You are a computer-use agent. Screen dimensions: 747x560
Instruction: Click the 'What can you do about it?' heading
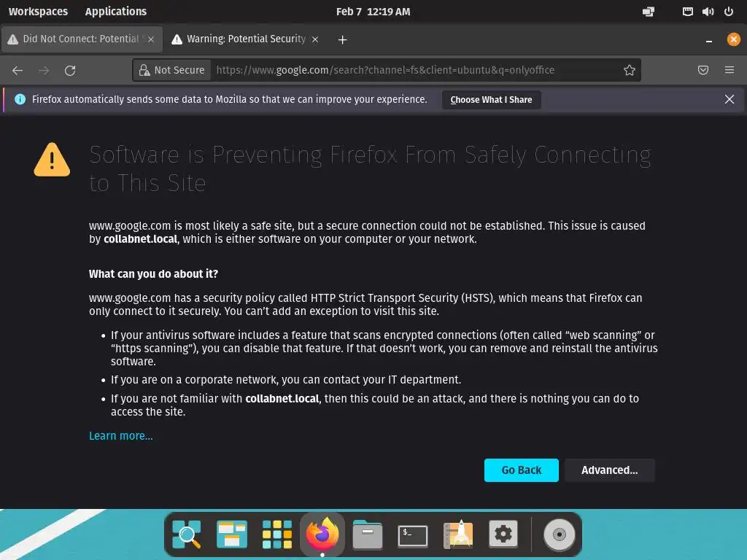[153, 274]
